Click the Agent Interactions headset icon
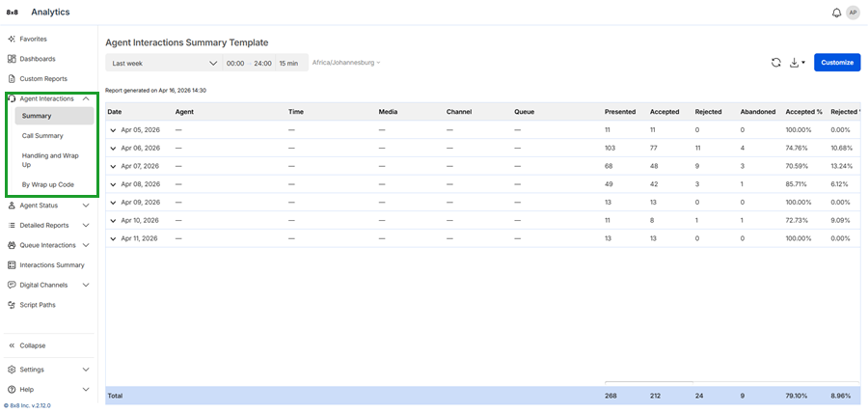868x412 pixels. pos(13,98)
